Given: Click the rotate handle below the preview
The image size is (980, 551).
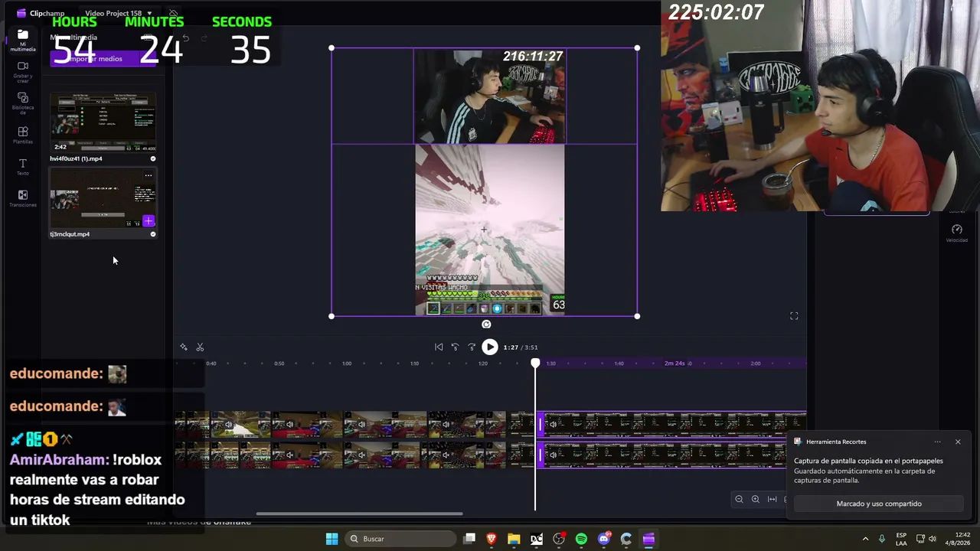Looking at the screenshot, I should tap(486, 324).
